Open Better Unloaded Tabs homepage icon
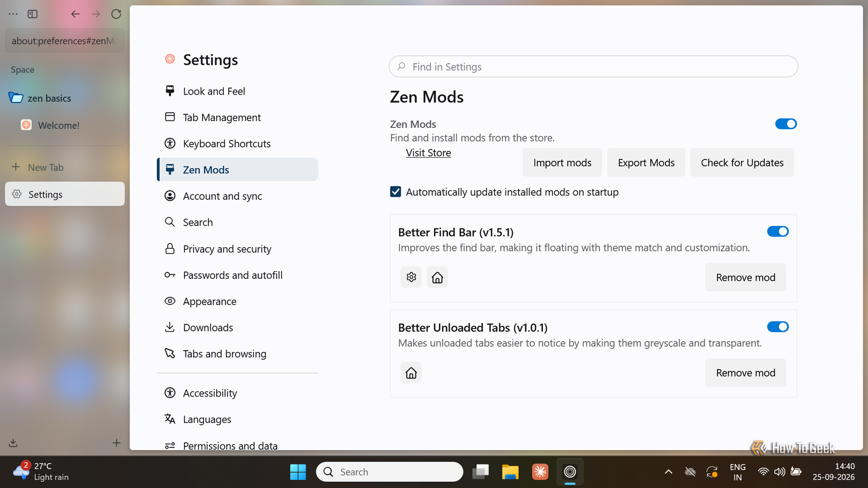 (411, 373)
